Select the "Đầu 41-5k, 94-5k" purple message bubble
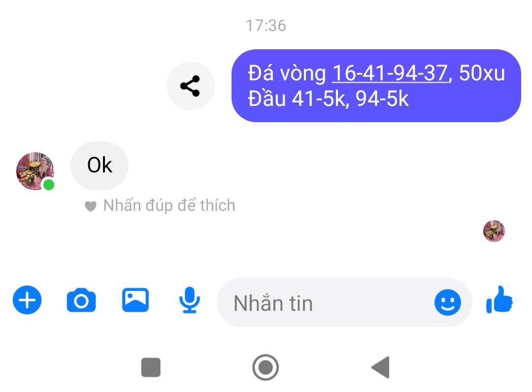This screenshot has width=532, height=392. [x=376, y=86]
